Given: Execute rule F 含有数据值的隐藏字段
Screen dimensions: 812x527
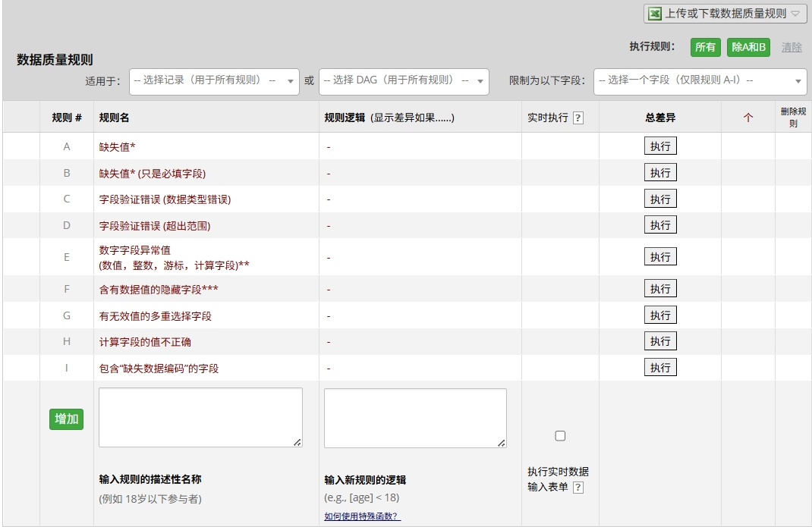Looking at the screenshot, I should click(660, 288).
